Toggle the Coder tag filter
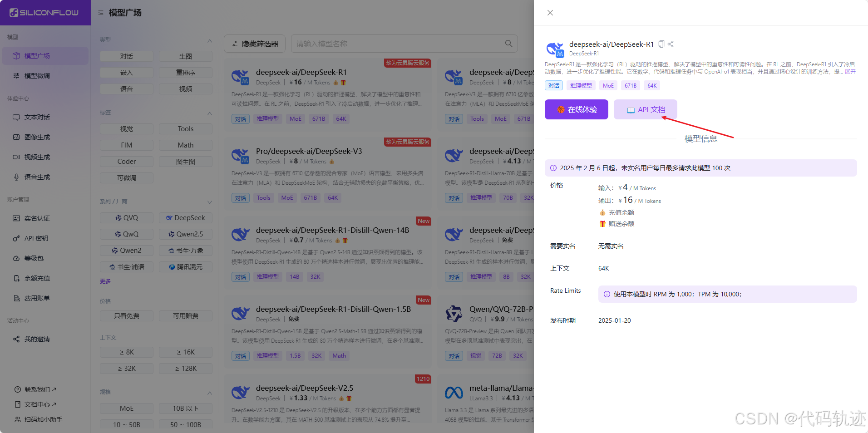Viewport: 868px width, 433px height. (127, 162)
